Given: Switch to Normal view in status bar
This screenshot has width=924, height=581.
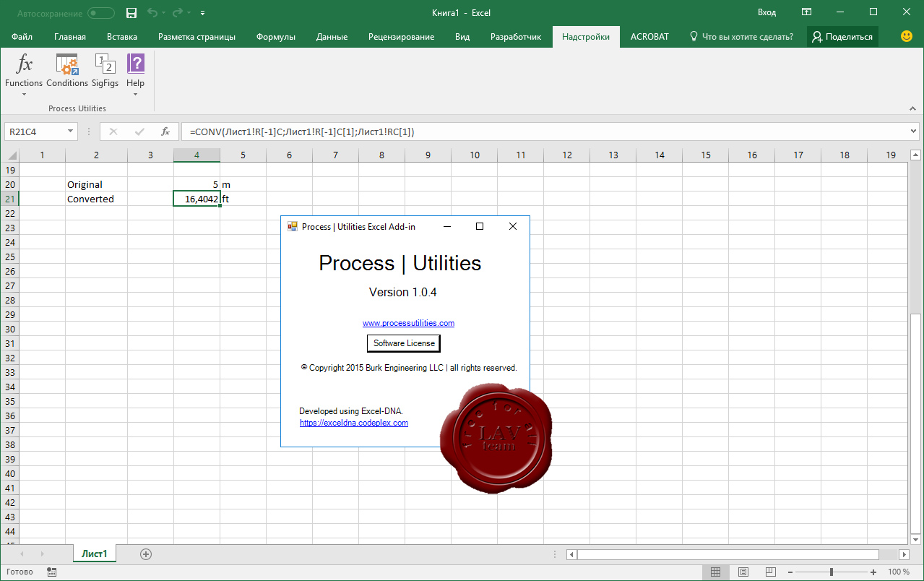Looking at the screenshot, I should (x=715, y=572).
